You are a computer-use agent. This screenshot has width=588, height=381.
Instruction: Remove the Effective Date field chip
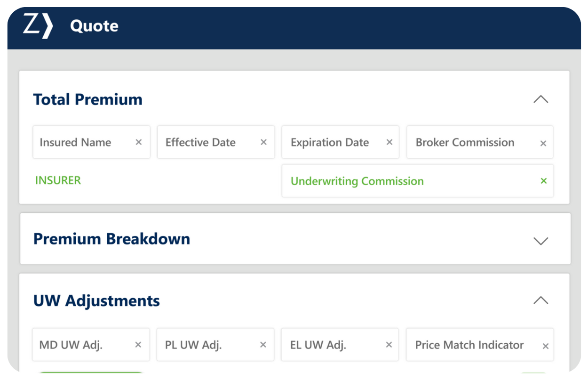264,142
